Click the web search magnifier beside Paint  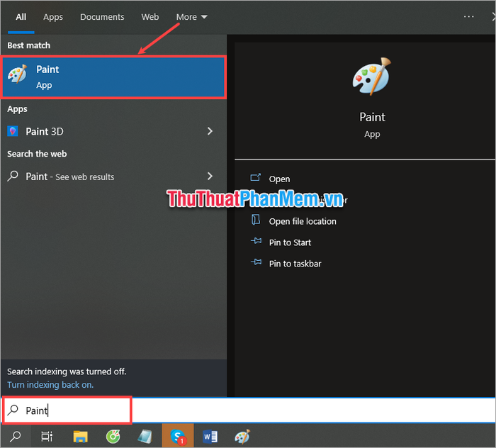[x=13, y=176]
